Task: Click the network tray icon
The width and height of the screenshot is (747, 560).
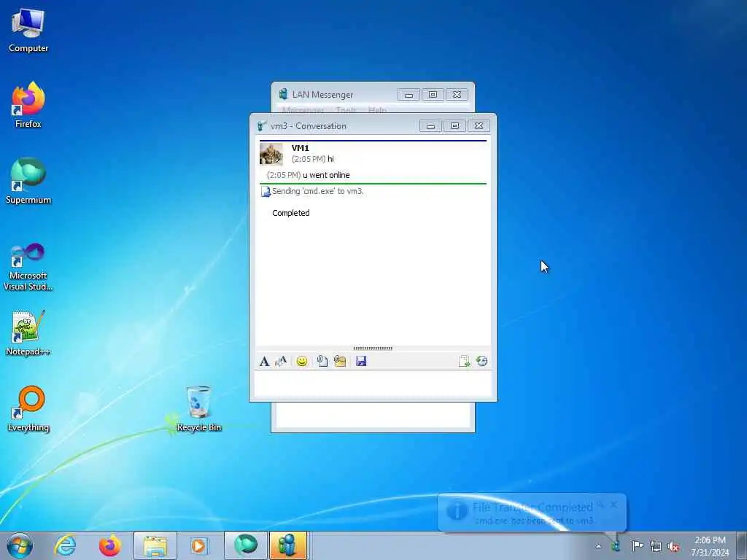Action: click(656, 546)
